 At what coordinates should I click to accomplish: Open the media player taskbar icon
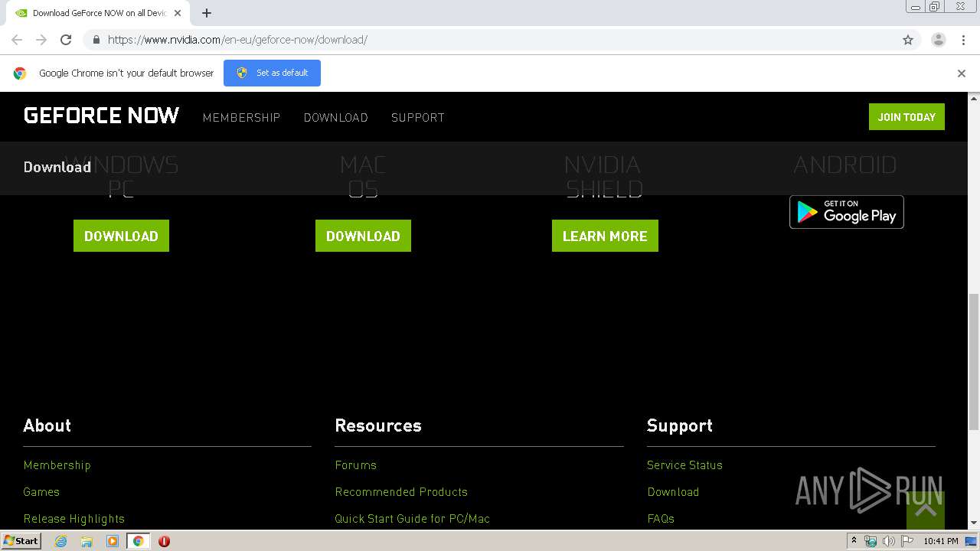113,541
